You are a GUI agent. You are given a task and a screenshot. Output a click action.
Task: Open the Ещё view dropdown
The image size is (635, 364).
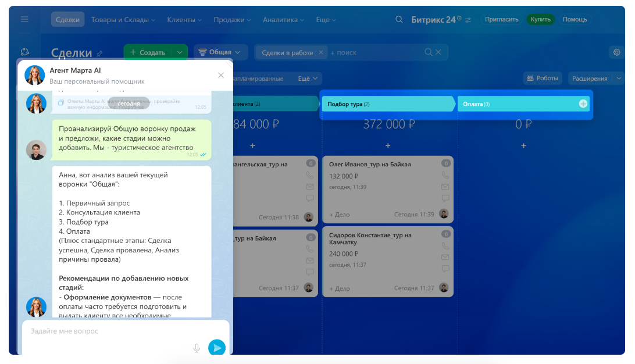coord(308,78)
